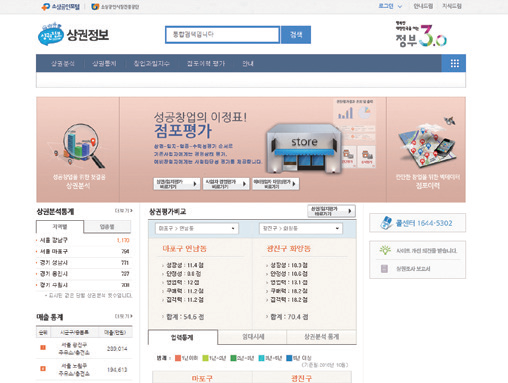Click the 예비창업자 타당성평가 바로가기 button

point(275,184)
